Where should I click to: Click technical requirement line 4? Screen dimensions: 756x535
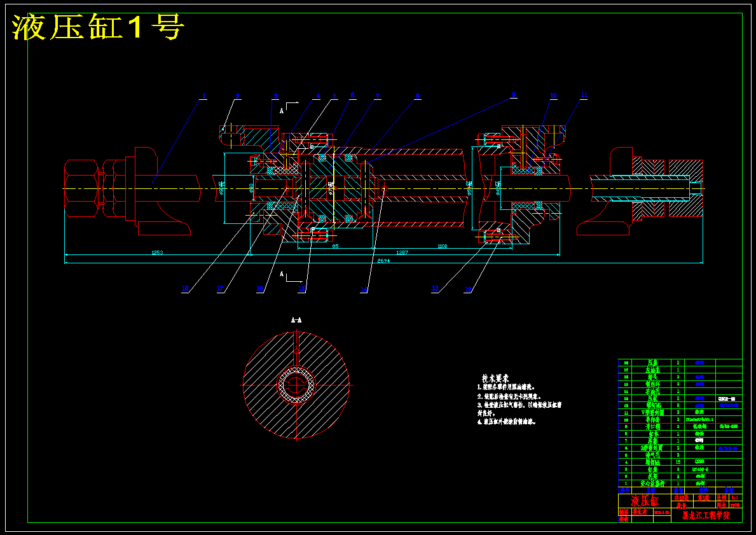click(507, 422)
